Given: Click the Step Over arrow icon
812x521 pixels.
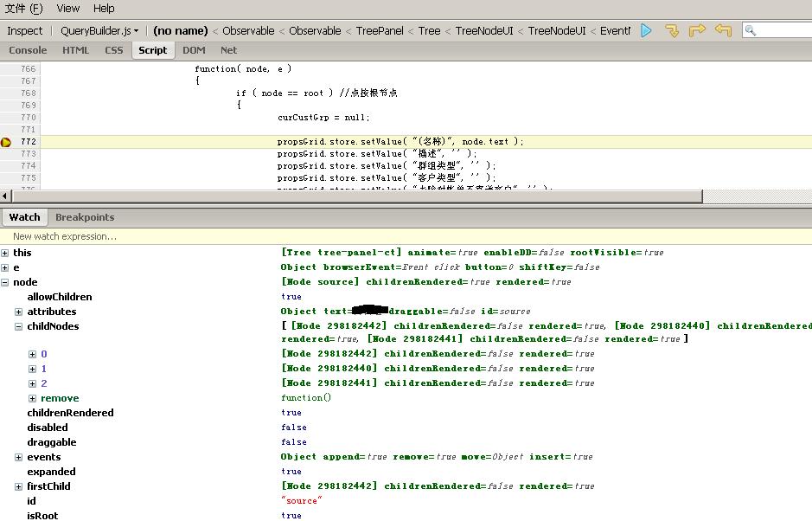Looking at the screenshot, I should pos(697,30).
